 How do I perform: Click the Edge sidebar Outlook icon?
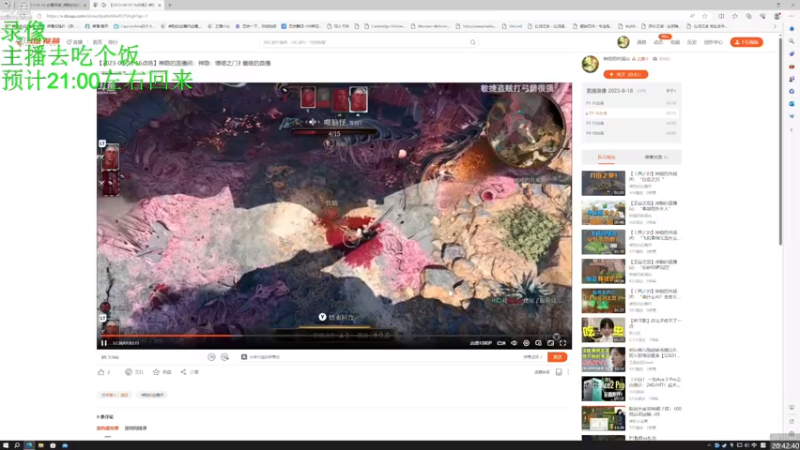click(x=791, y=104)
